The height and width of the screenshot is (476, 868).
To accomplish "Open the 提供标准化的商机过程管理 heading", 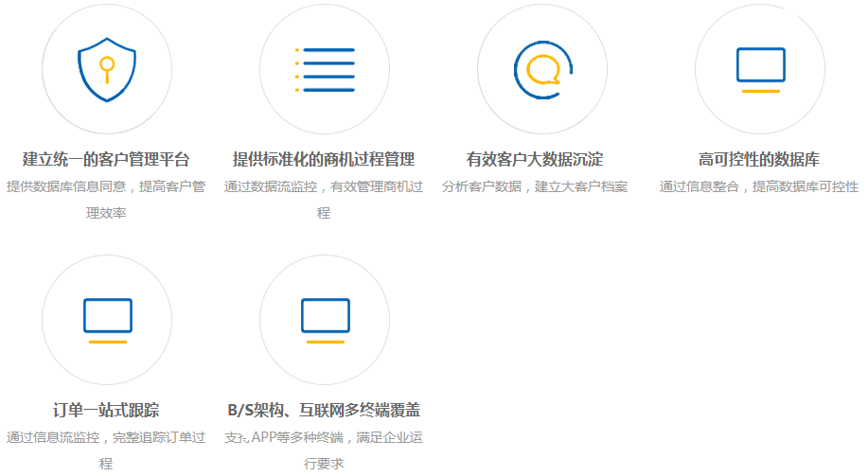I will click(324, 159).
